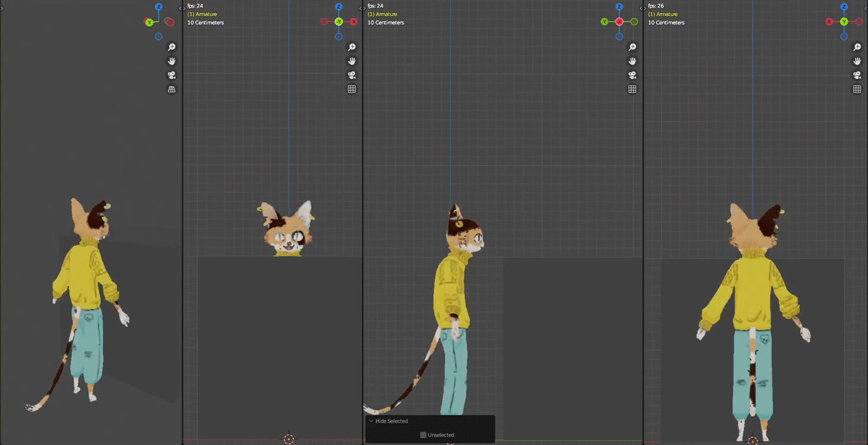Expand the sidebar arrow of the fps: 26 viewport
The height and width of the screenshot is (445, 868).
(x=866, y=7)
